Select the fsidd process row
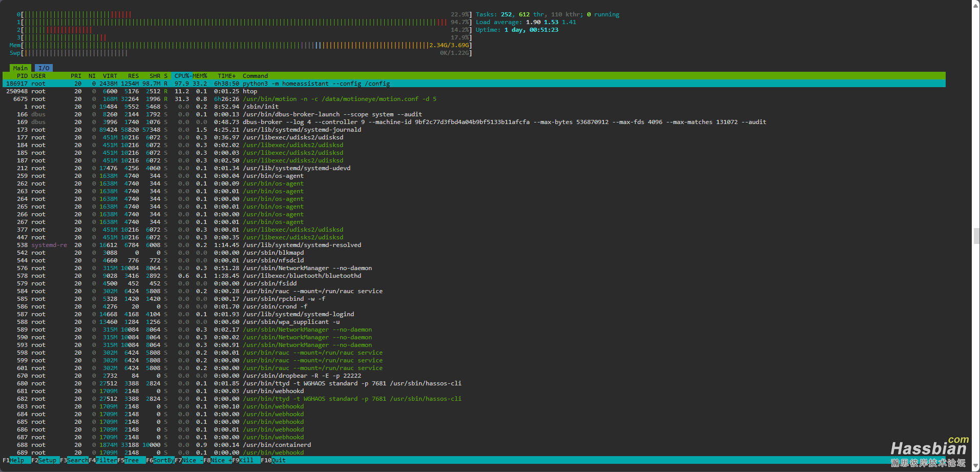Screen dimensions: 980x472 click(x=474, y=283)
